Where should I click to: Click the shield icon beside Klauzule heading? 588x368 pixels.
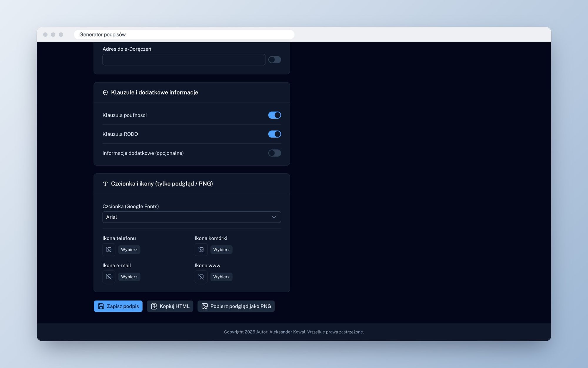(105, 92)
